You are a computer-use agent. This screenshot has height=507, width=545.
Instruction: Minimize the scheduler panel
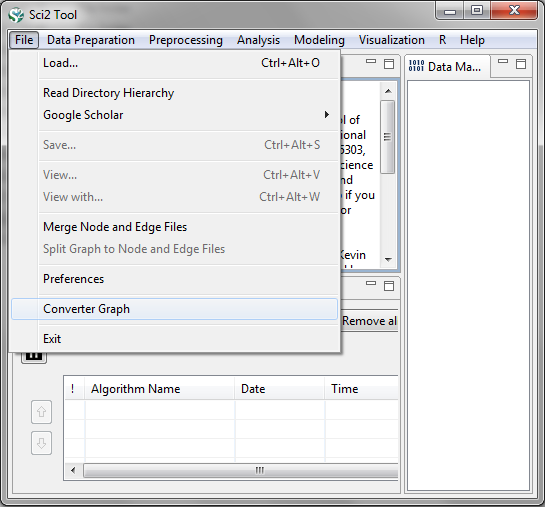371,283
